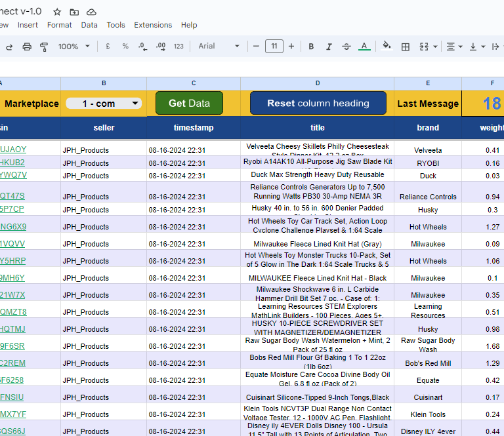Toggle italic formatting
This screenshot has height=436, width=504.
[329, 47]
